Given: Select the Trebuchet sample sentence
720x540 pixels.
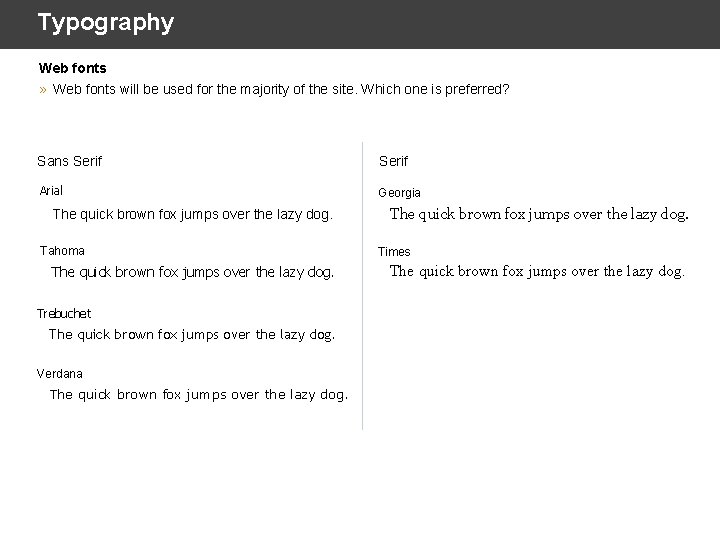Looking at the screenshot, I should coord(192,335).
